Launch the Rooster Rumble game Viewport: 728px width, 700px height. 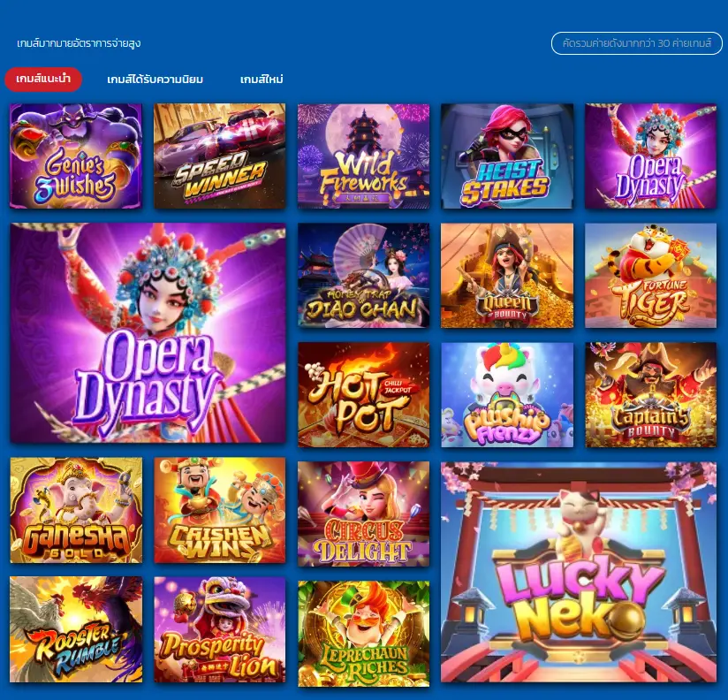(x=76, y=629)
